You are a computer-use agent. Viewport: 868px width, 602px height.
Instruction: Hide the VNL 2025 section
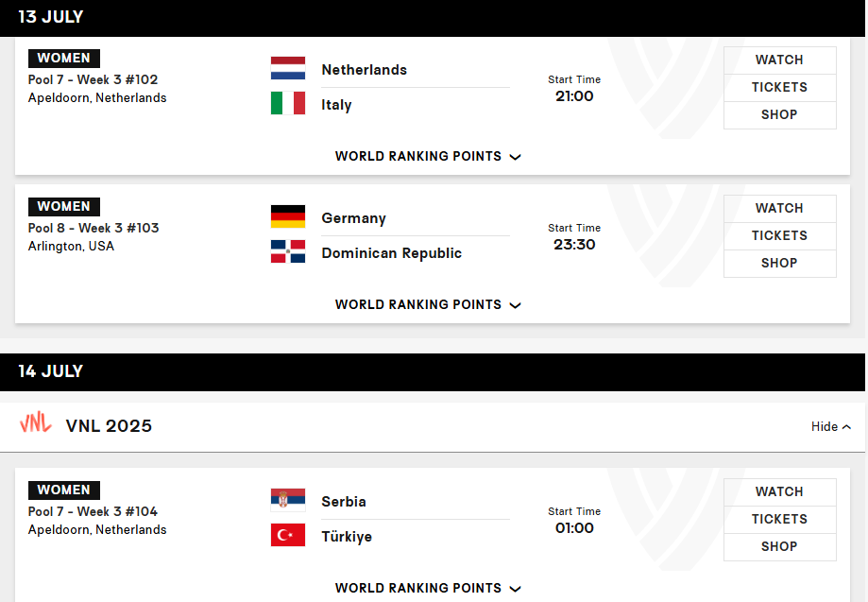point(831,426)
